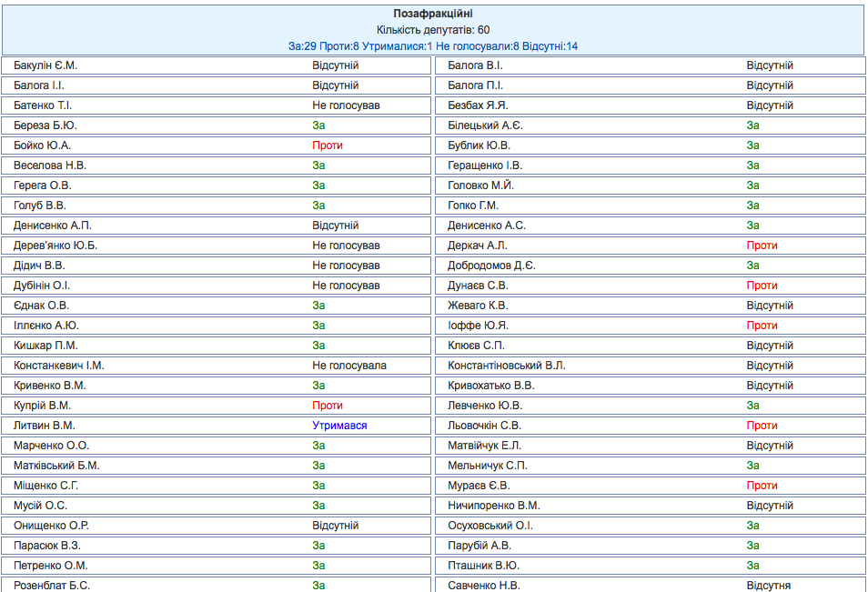The height and width of the screenshot is (592, 868).
Task: Click deputy name Геращенко І.В.
Action: tap(485, 166)
